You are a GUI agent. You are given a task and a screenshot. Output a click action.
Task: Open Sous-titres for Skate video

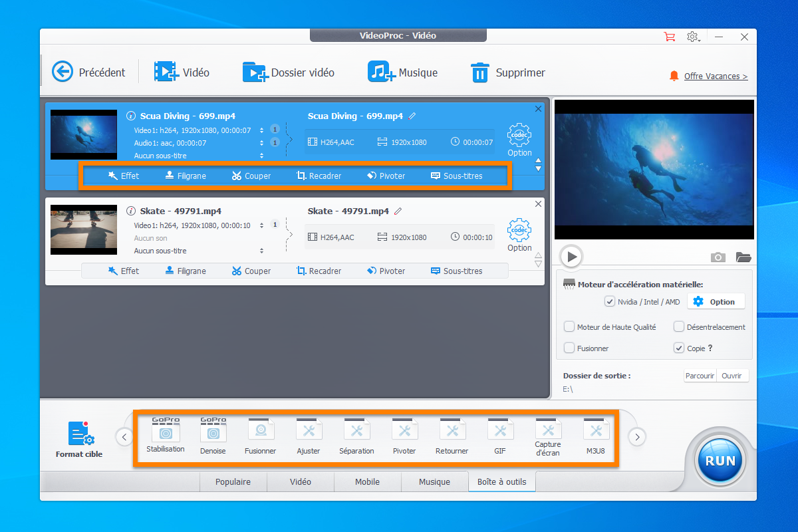point(456,271)
